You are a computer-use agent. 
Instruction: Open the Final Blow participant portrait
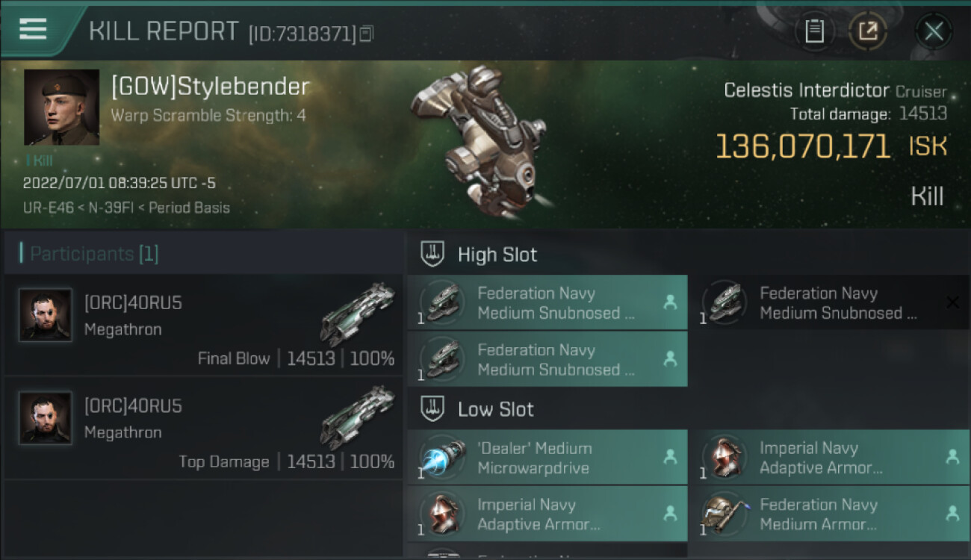click(x=46, y=315)
